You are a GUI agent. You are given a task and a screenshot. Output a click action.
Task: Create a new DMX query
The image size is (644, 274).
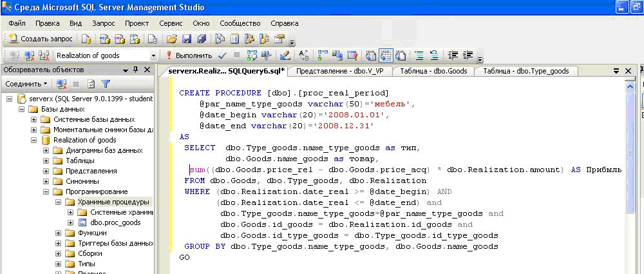click(120, 39)
